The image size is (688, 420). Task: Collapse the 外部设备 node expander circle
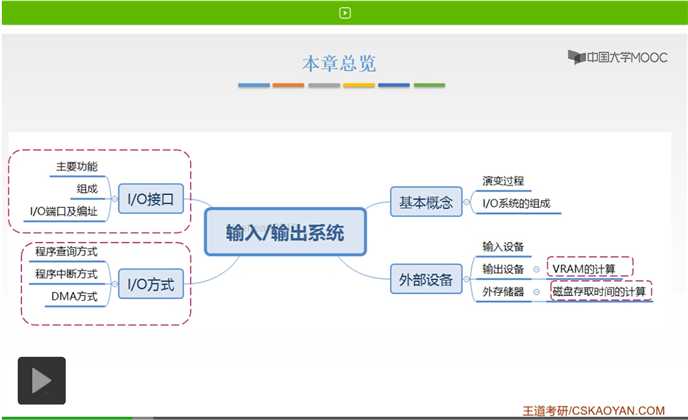point(466,279)
